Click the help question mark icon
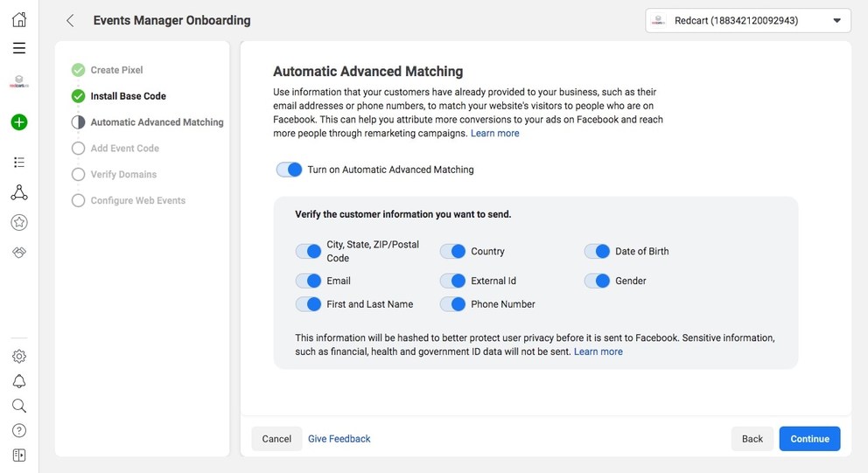868x473 pixels. (19, 430)
